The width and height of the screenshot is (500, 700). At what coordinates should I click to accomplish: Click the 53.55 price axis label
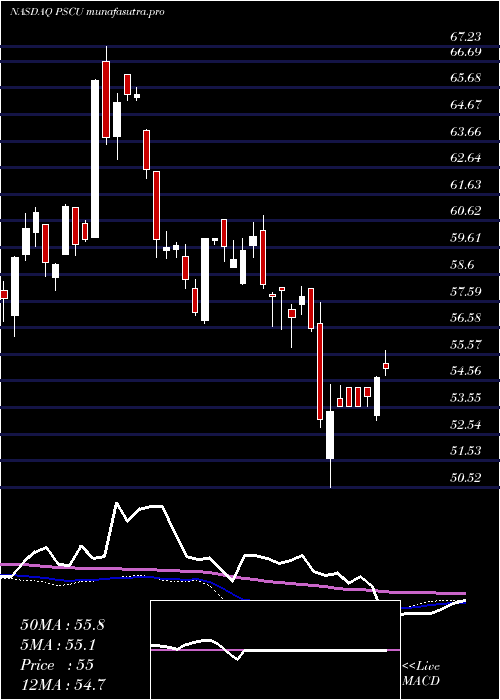tap(465, 398)
